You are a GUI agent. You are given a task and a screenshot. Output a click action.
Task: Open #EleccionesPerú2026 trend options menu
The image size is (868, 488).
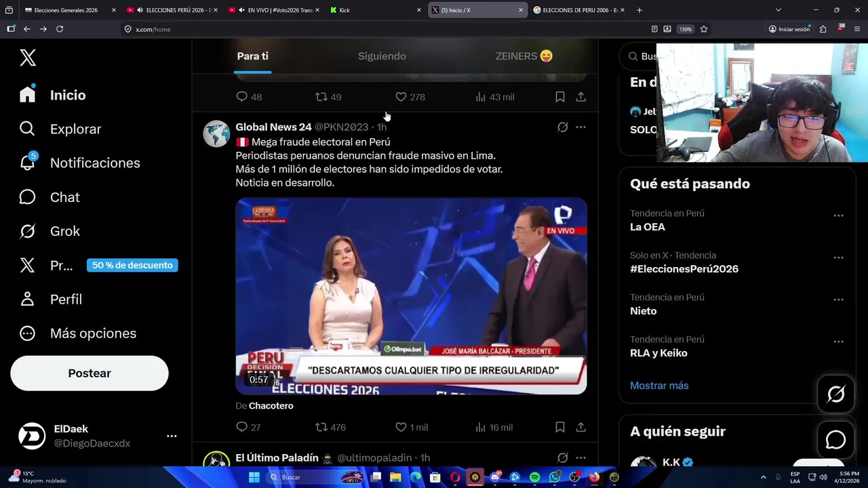point(838,258)
